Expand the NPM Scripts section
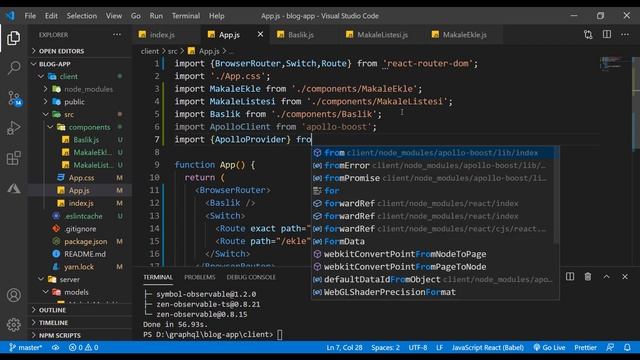This screenshot has height=360, width=640. pyautogui.click(x=80, y=335)
